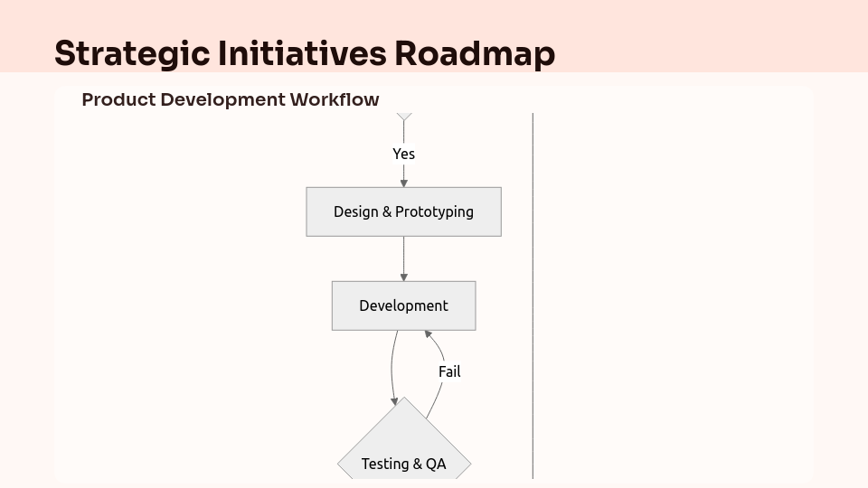Click the Design & Prototyping box

(403, 211)
